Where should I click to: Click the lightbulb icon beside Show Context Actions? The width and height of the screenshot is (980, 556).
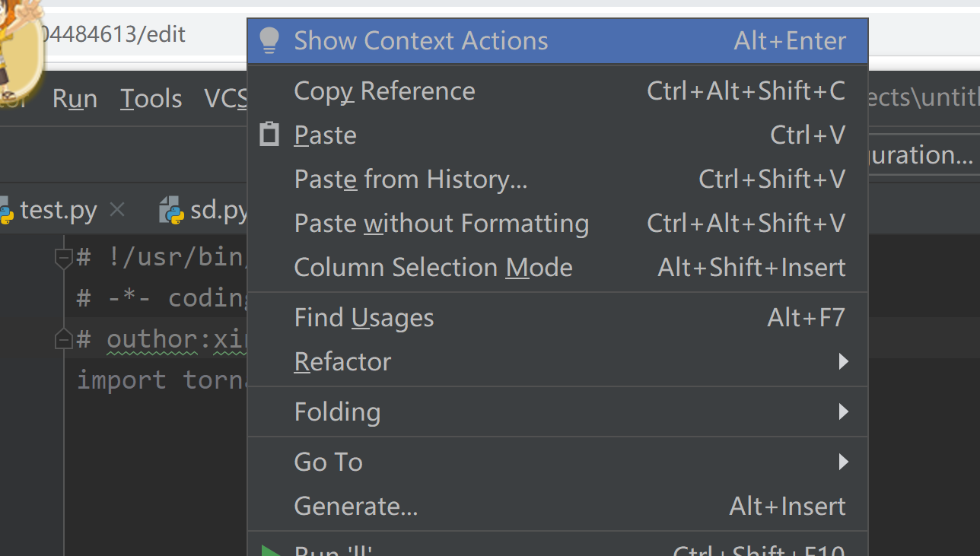click(269, 41)
